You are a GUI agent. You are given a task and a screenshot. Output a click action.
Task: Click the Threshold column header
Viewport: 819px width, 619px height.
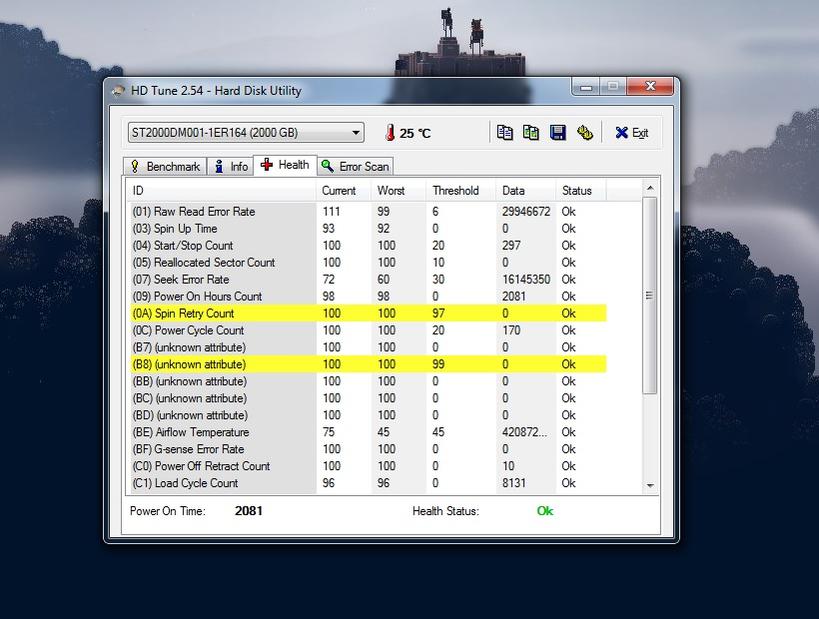click(461, 191)
